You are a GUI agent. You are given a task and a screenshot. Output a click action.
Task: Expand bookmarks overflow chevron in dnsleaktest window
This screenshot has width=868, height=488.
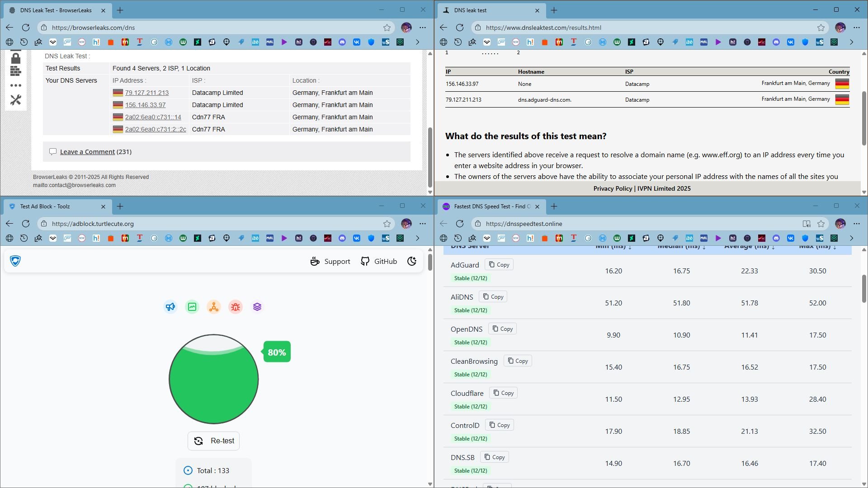[x=851, y=42]
